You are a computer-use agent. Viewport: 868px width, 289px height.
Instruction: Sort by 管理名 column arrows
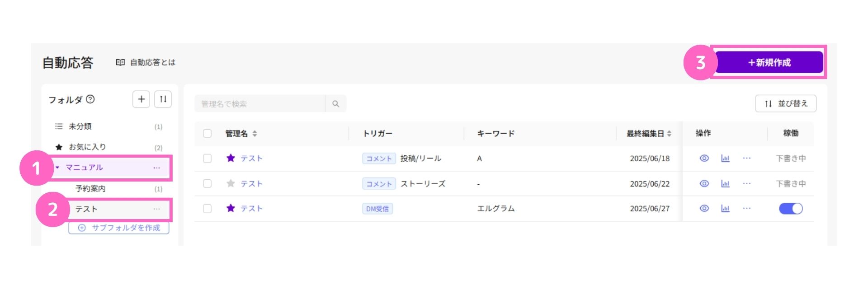point(255,134)
